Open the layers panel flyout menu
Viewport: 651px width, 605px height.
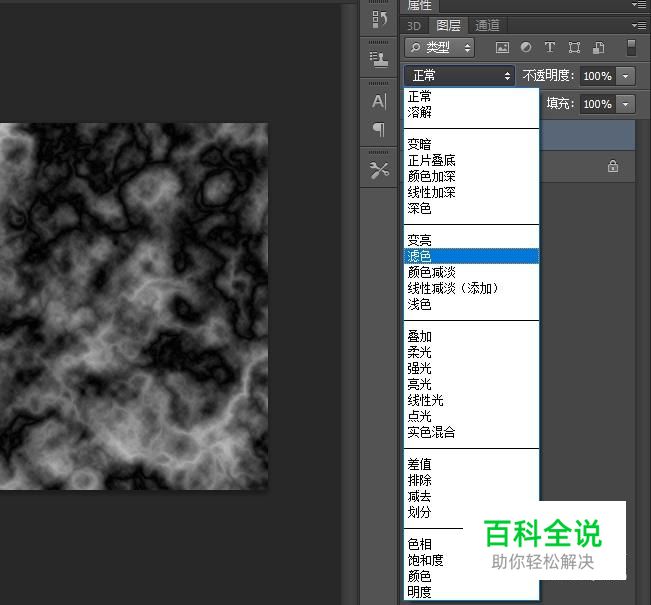(x=639, y=26)
